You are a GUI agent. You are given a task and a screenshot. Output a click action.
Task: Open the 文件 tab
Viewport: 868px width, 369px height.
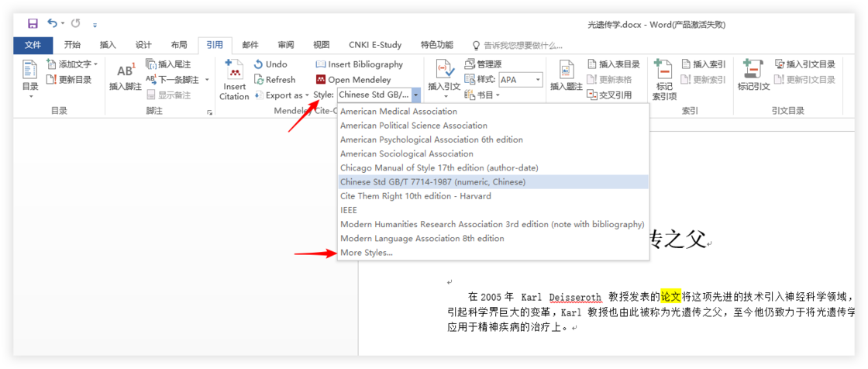pos(33,45)
